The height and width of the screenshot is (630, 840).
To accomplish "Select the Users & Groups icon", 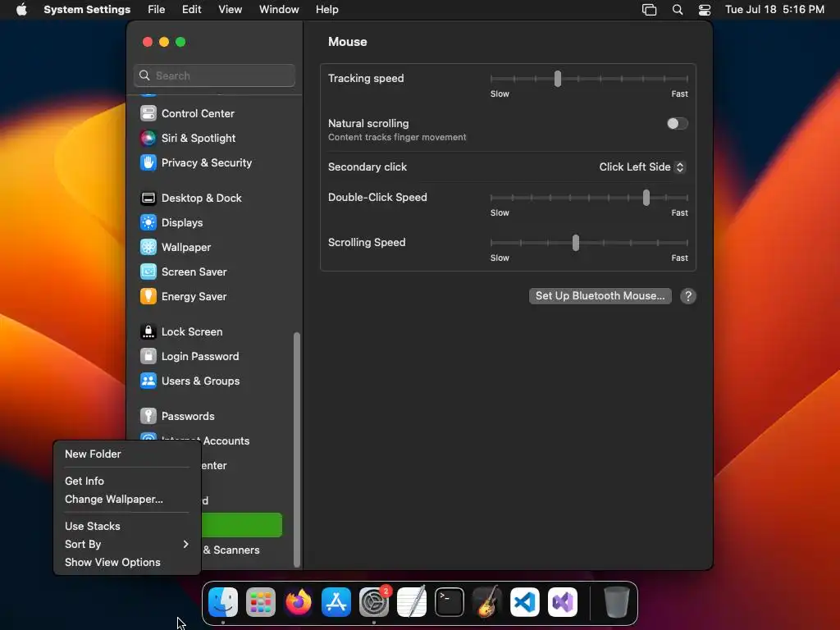I will (x=148, y=381).
